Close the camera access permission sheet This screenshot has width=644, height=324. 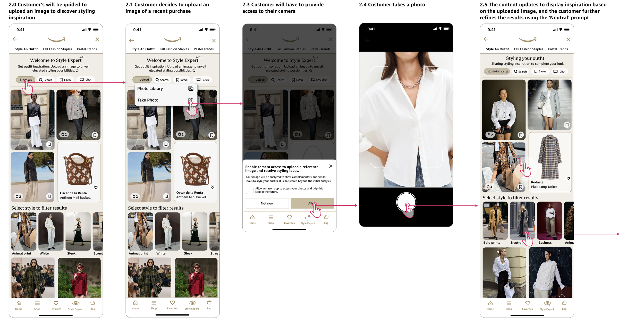click(x=331, y=166)
